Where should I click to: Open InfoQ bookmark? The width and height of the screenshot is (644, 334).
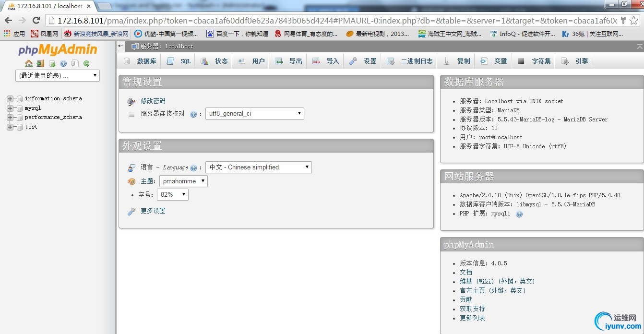522,34
